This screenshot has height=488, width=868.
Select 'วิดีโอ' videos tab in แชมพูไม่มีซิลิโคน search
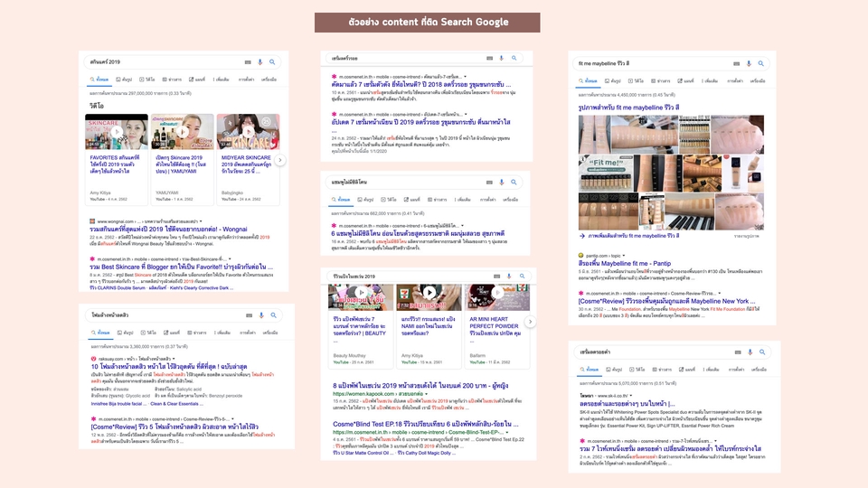click(389, 199)
